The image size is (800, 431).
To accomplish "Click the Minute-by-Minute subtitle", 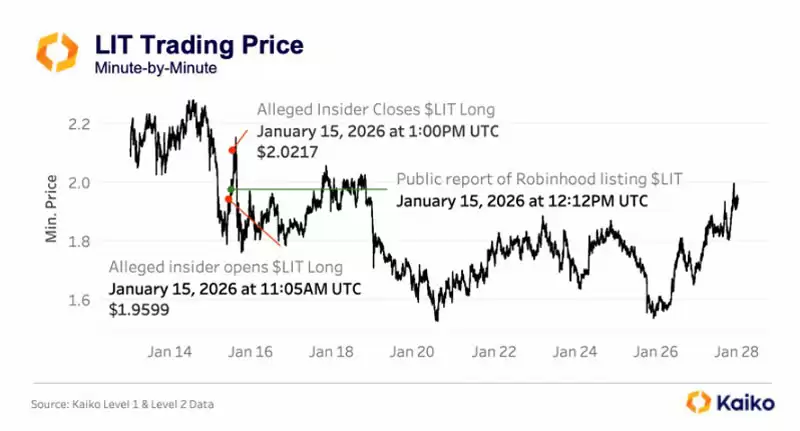I will point(156,68).
